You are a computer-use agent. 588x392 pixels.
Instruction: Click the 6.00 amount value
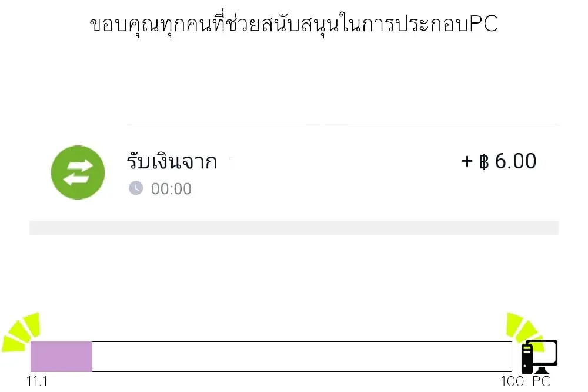point(516,161)
